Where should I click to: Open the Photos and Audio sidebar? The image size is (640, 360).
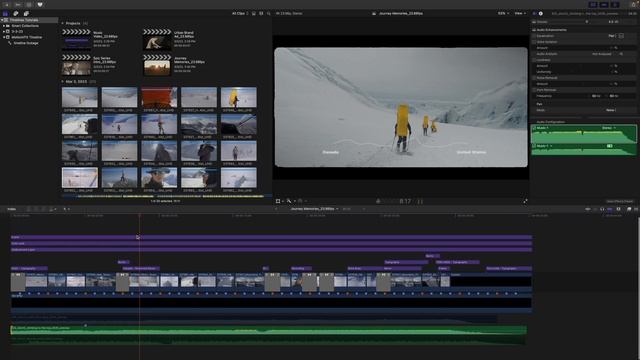16,13
